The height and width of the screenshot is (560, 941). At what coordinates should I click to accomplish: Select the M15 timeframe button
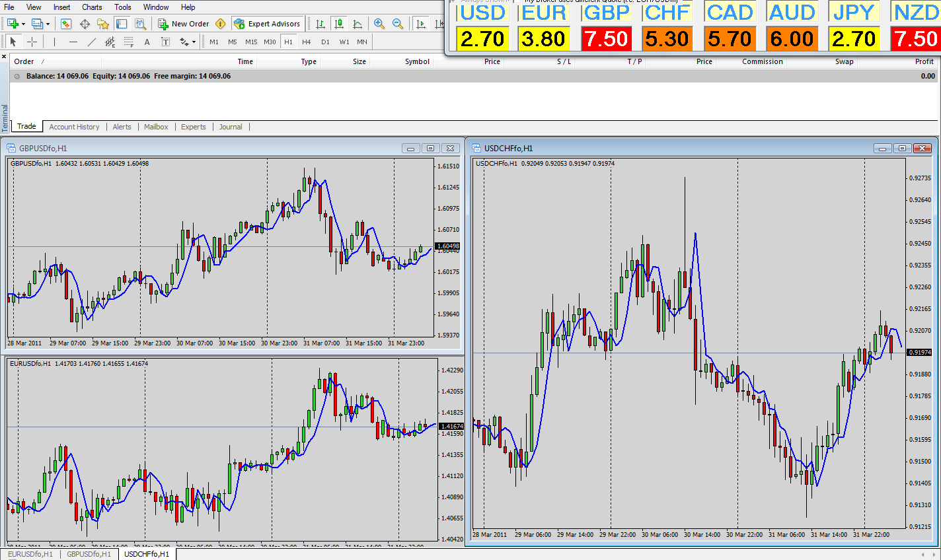[x=251, y=42]
